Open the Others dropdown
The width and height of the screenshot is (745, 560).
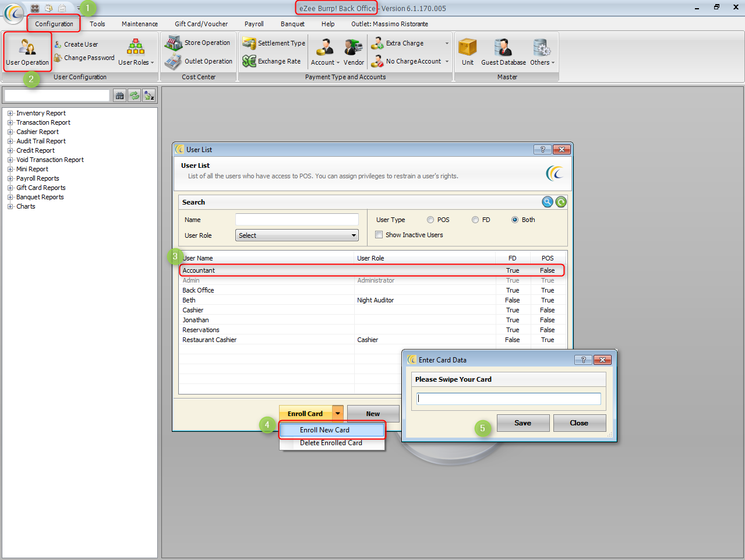pos(542,52)
